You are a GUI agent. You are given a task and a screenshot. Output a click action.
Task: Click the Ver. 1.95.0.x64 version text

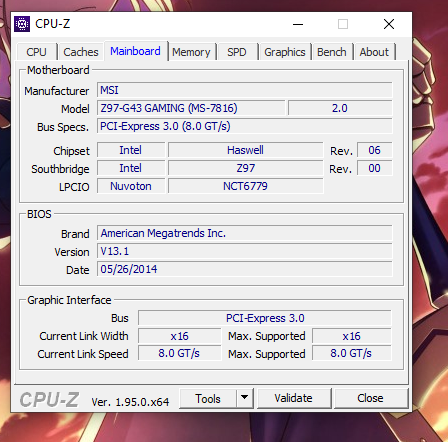tap(130, 402)
